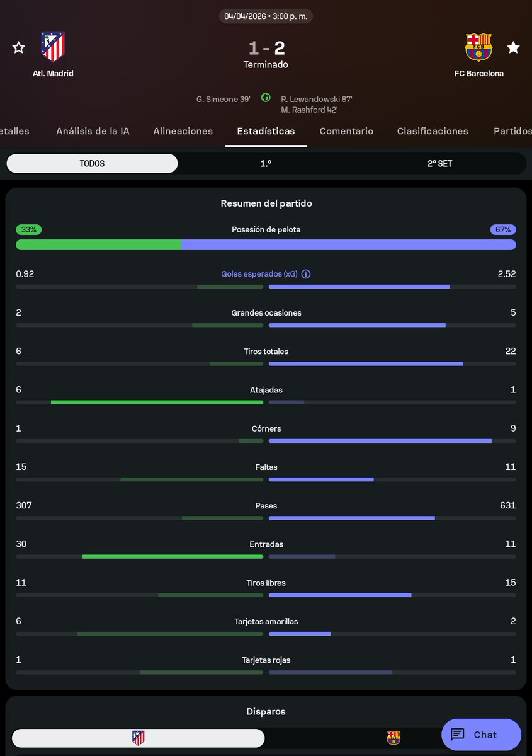Click the 67% possession badge

[x=503, y=229]
